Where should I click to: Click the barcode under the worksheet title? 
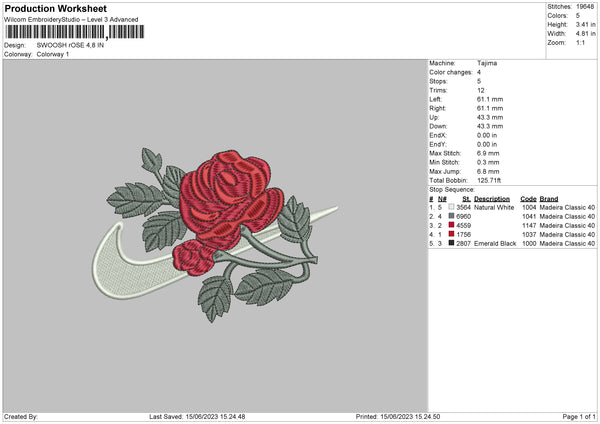(x=75, y=32)
